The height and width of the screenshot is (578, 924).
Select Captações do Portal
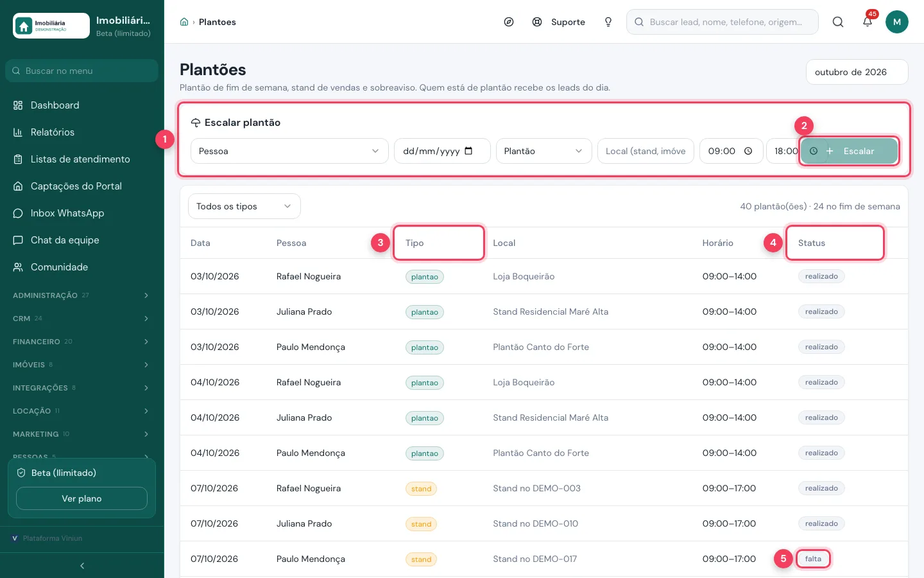(x=82, y=186)
